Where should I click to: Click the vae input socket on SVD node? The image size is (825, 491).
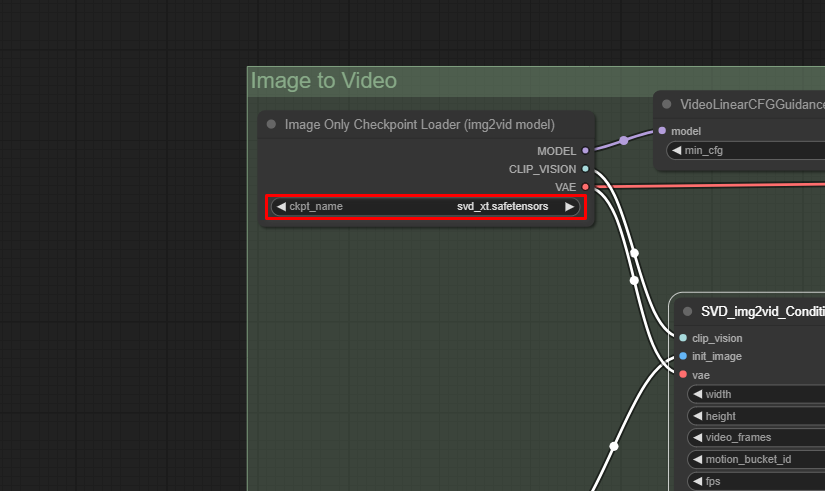(683, 375)
